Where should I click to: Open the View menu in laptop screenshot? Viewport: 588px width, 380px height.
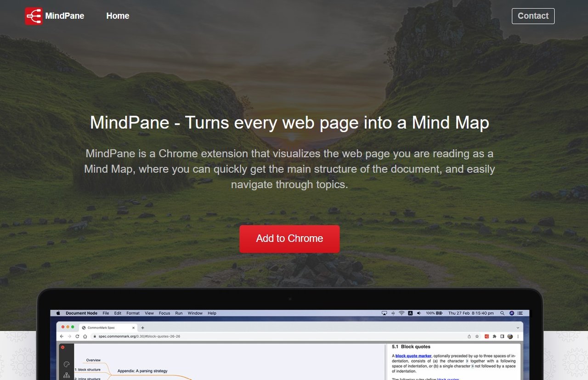149,313
